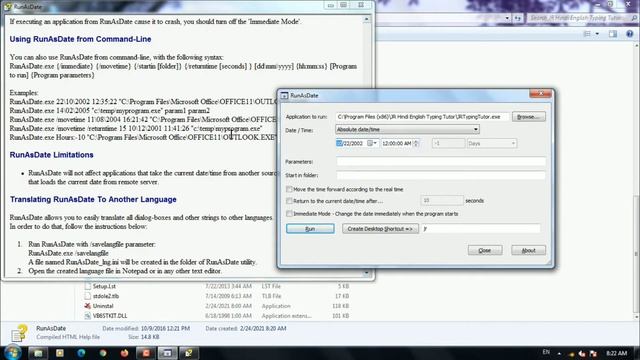
Task: Click the Action Center flag tray icon
Action: 593,353
